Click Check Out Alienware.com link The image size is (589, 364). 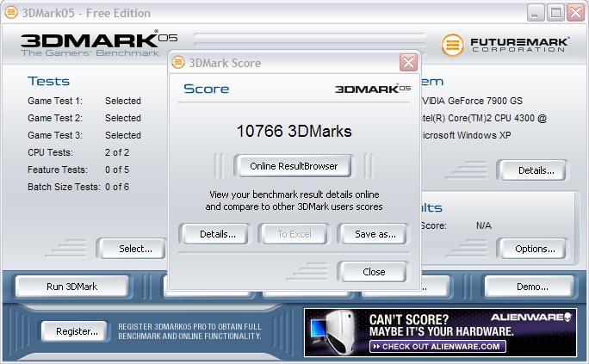(x=437, y=347)
